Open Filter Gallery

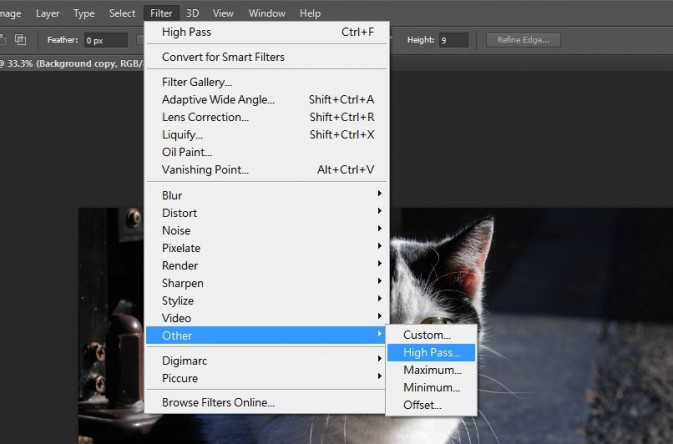267,82
